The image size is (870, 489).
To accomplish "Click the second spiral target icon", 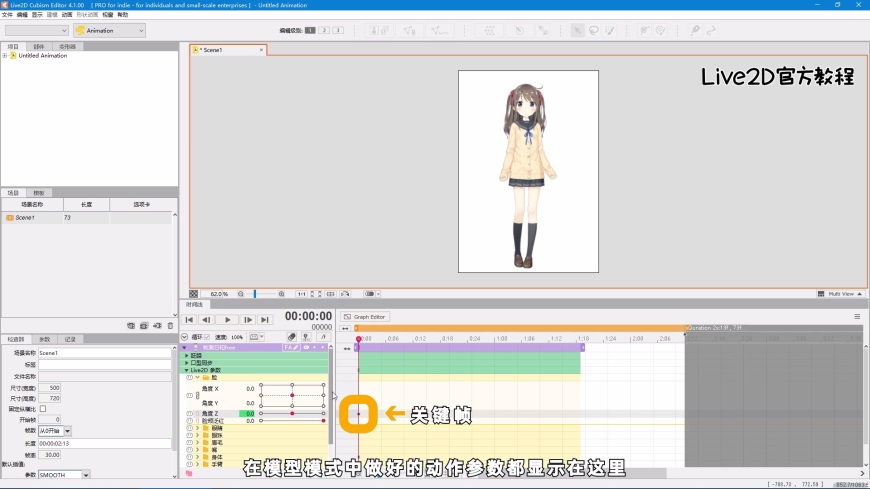I will pos(660,31).
